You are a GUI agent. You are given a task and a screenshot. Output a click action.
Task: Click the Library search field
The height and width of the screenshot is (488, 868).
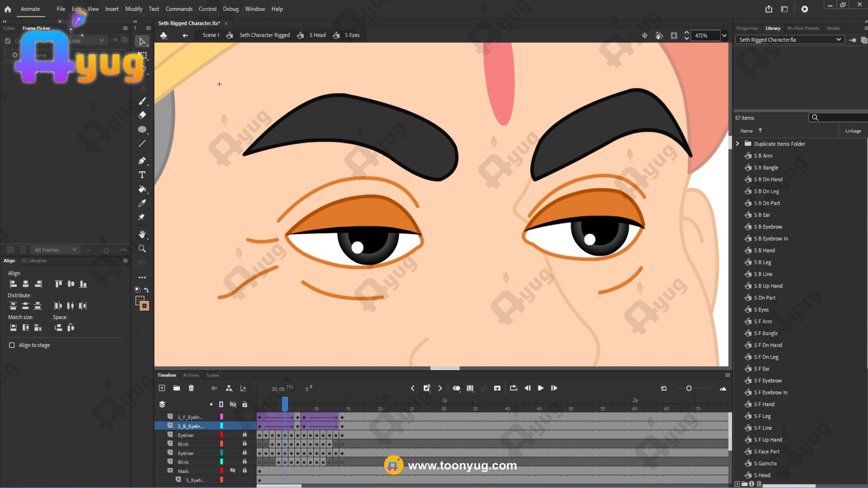point(838,118)
